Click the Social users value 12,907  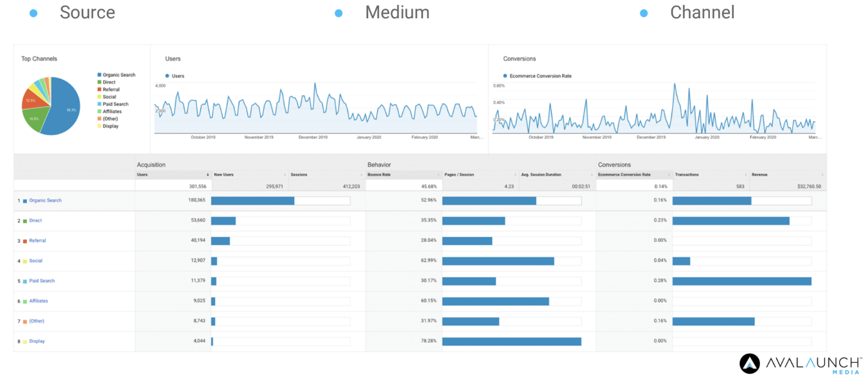[199, 261]
